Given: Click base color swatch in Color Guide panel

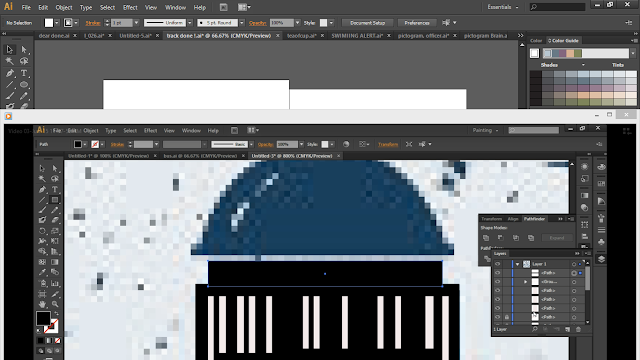Looking at the screenshot, I should click(535, 53).
